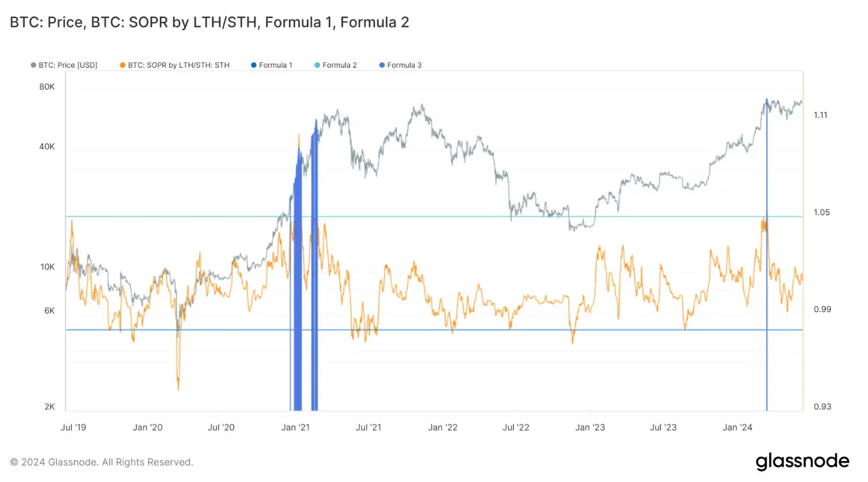Click the blue Formula 1 legend dot
The height and width of the screenshot is (482, 868).
(254, 65)
